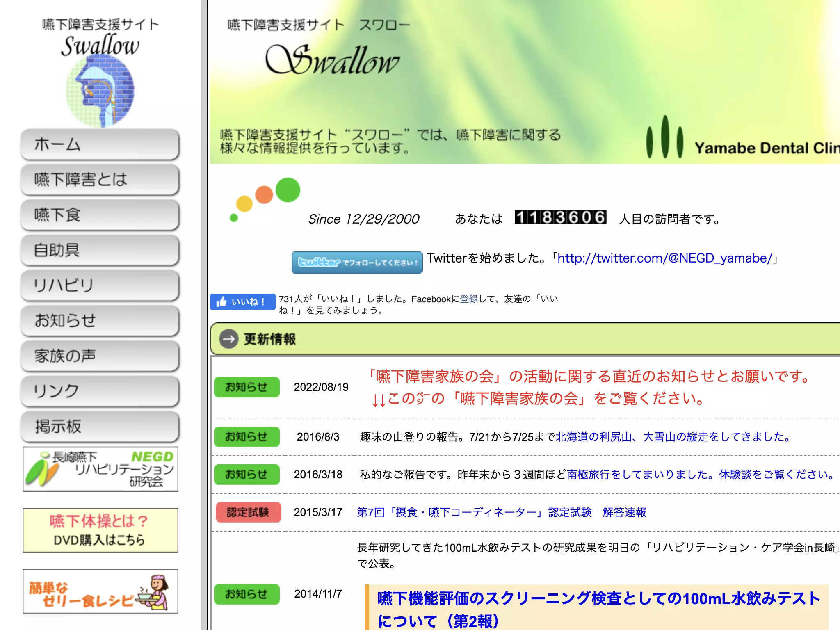The width and height of the screenshot is (840, 630).
Task: Open the 解答速報 link
Action: (624, 512)
